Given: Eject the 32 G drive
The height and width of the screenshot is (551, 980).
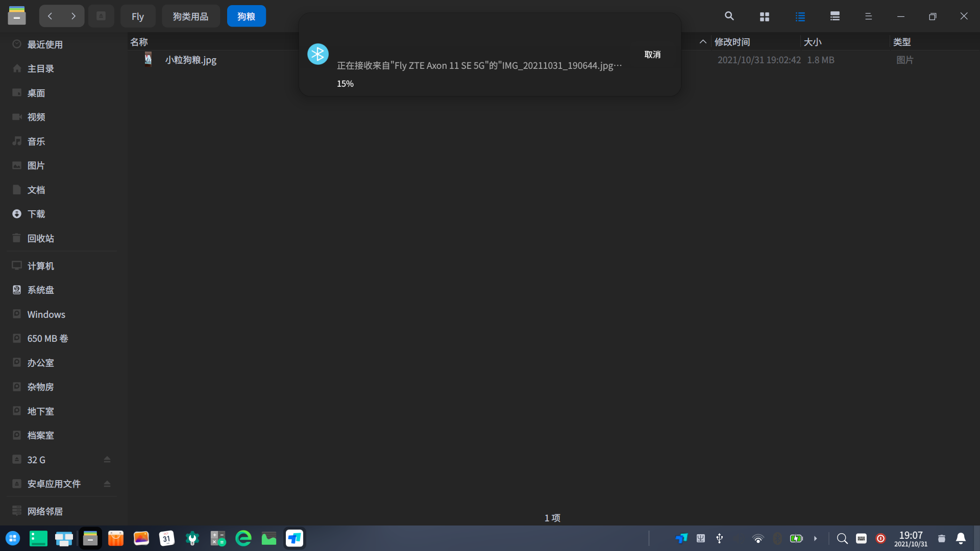Looking at the screenshot, I should pos(107,460).
